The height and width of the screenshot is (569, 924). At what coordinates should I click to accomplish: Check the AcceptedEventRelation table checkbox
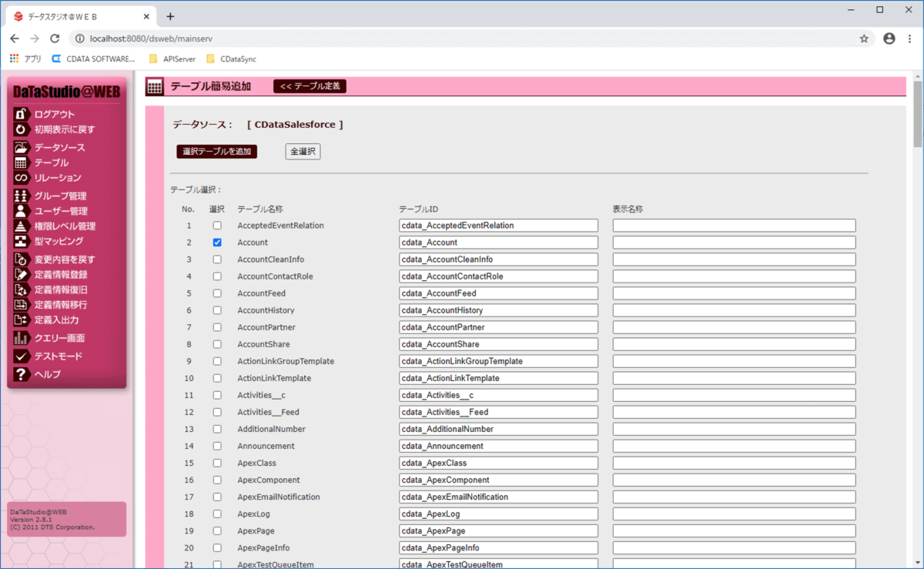(217, 226)
